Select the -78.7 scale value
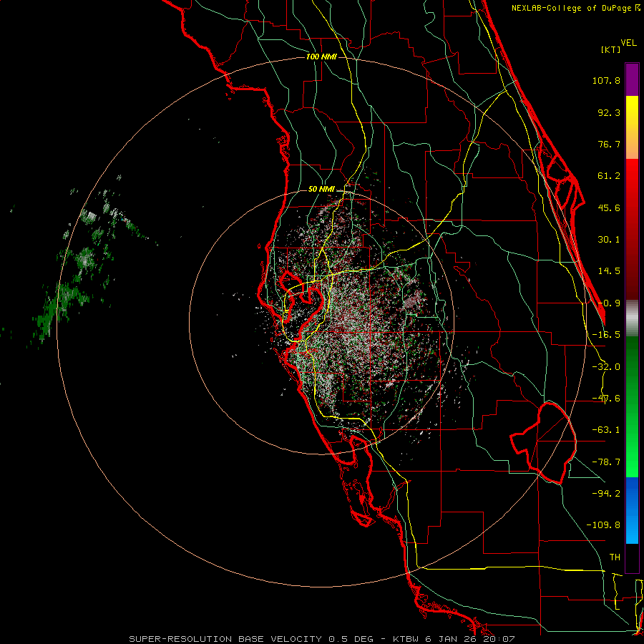This screenshot has width=644, height=644. pos(606,462)
